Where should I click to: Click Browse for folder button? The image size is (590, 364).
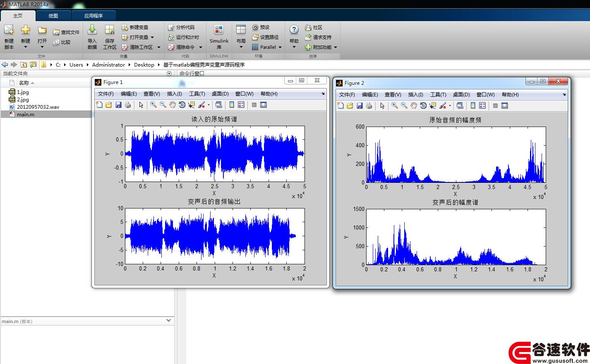click(x=33, y=65)
